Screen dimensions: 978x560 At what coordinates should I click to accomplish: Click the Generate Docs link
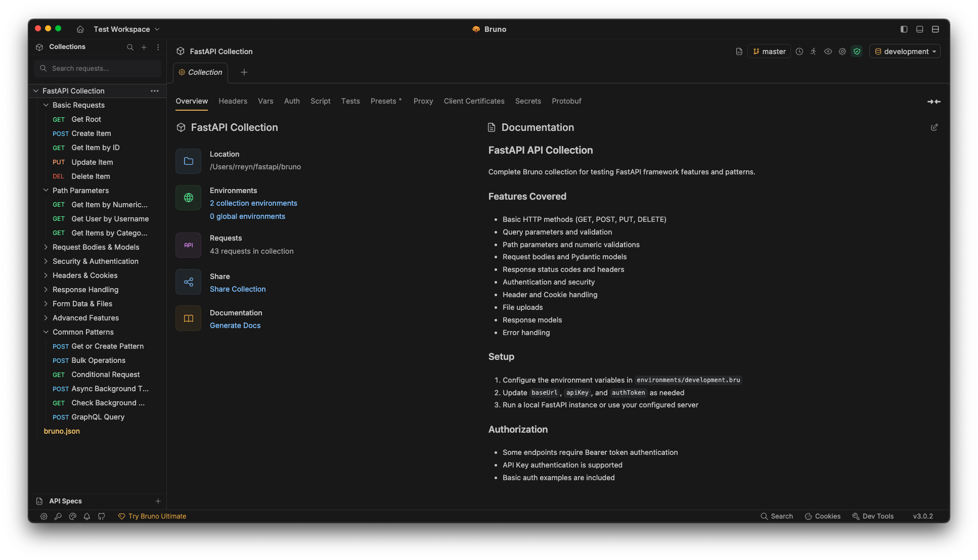(x=235, y=325)
